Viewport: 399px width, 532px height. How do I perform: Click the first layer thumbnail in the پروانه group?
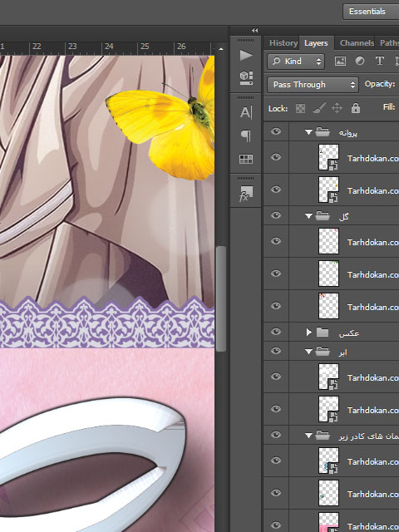click(328, 157)
